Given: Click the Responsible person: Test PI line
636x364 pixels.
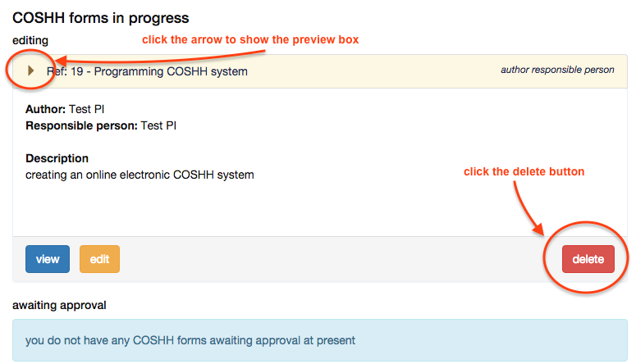Looking at the screenshot, I should coord(101,125).
